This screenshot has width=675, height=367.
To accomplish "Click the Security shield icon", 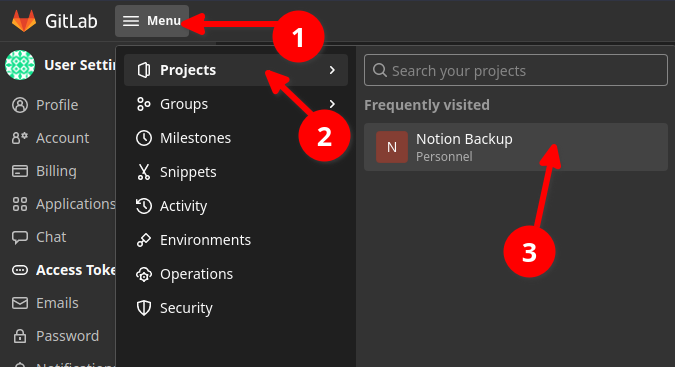I will (x=144, y=308).
